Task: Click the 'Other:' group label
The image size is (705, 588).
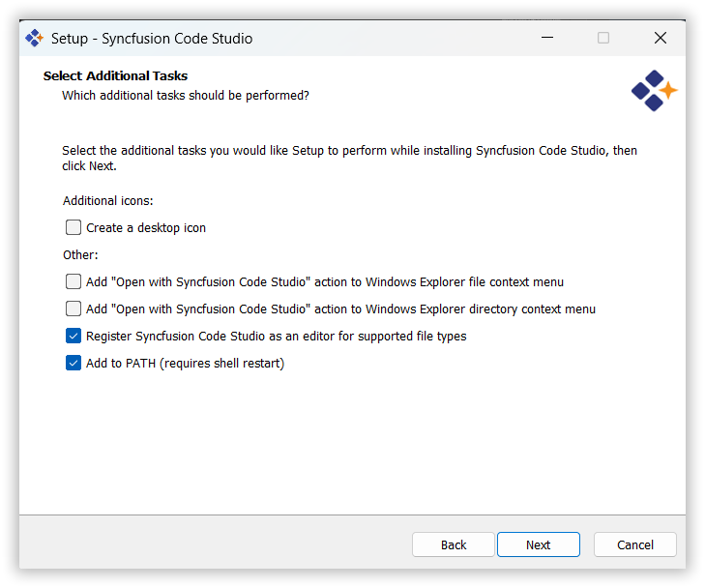Action: coord(80,255)
